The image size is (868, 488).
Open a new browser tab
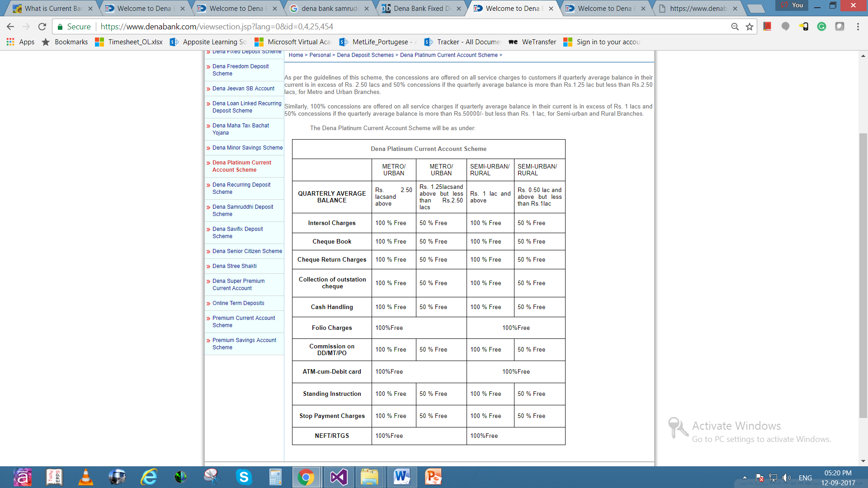(755, 8)
